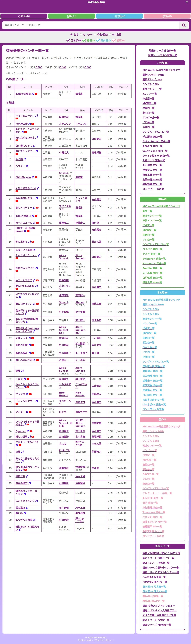Image resolution: width=191 pixels, height=644 pixels.
Task: Open 最新シングル 40th sidebar link
Action: click(153, 75)
